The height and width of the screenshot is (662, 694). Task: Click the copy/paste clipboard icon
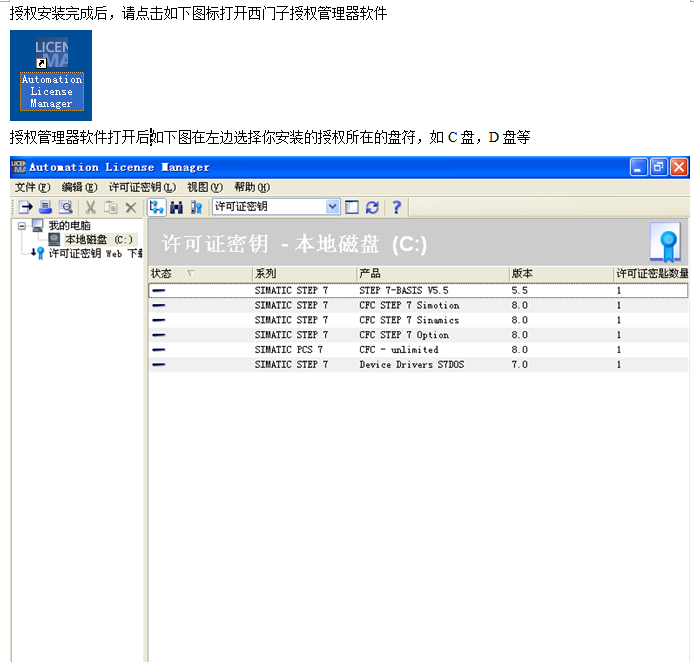[111, 207]
